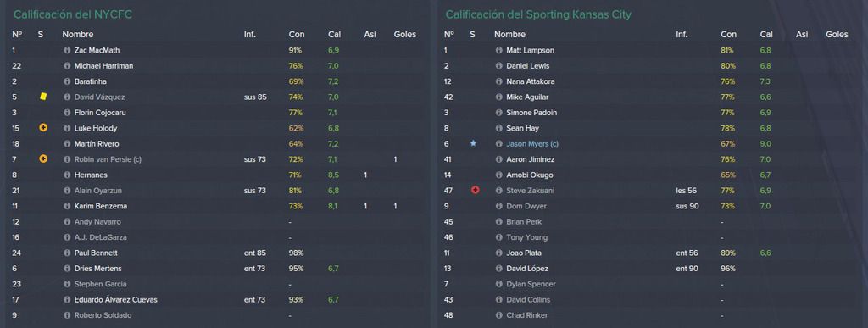Click the Calificación del Sporting Kansas City title
The width and height of the screenshot is (868, 328).
[538, 15]
